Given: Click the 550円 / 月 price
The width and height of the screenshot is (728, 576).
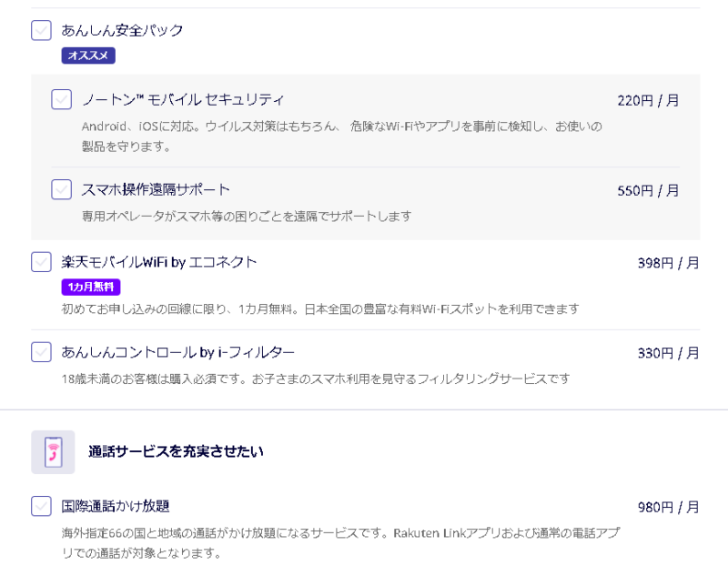Looking at the screenshot, I should tap(648, 190).
